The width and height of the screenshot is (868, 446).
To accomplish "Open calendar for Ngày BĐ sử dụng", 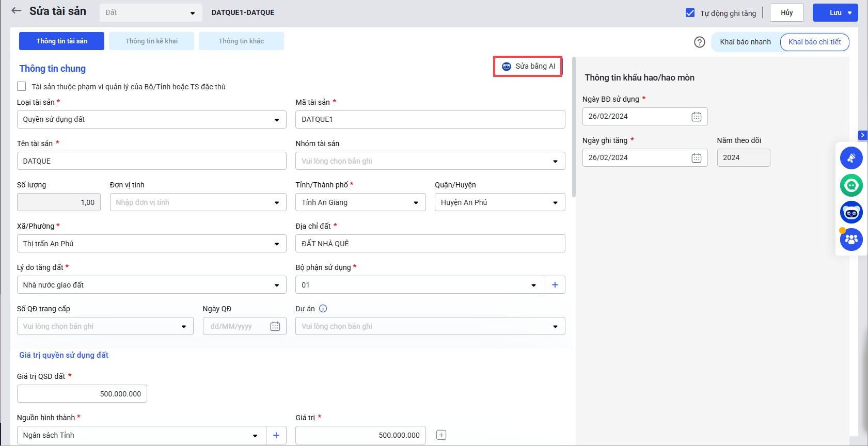I will 696,117.
